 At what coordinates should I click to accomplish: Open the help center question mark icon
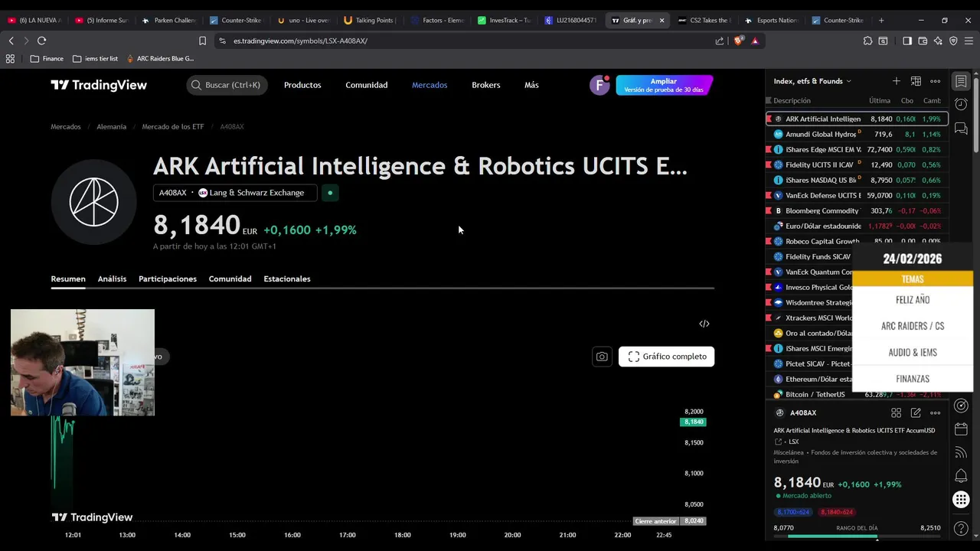[961, 528]
